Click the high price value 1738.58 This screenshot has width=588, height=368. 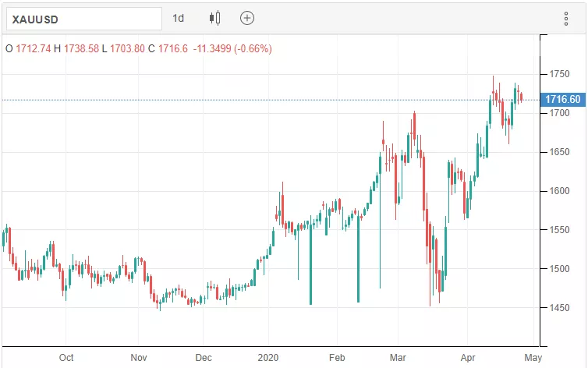[83, 48]
